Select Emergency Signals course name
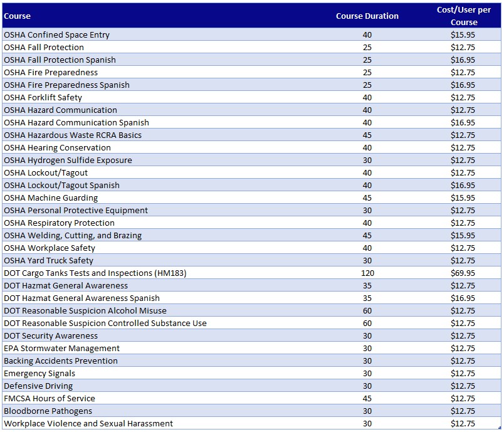This screenshot has height=432, width=504. pyautogui.click(x=39, y=373)
